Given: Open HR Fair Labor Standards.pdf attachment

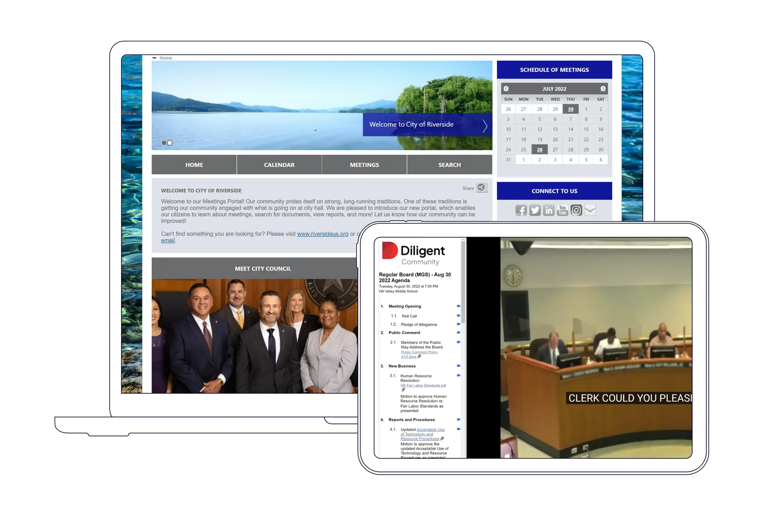Looking at the screenshot, I should (423, 386).
